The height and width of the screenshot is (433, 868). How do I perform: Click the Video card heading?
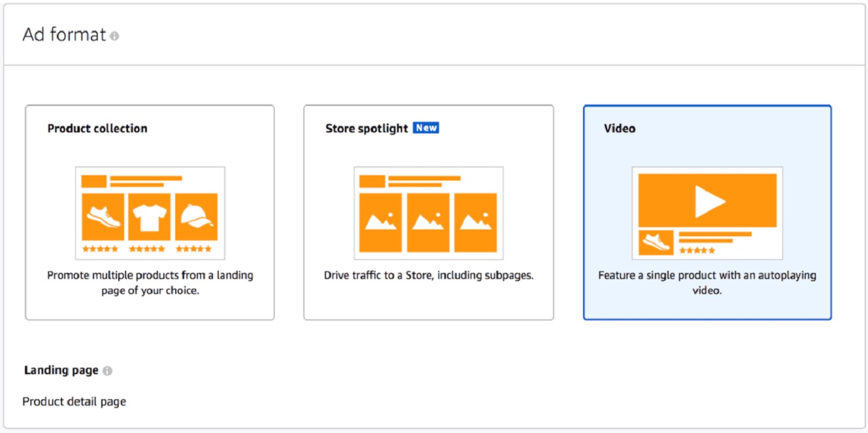click(619, 128)
